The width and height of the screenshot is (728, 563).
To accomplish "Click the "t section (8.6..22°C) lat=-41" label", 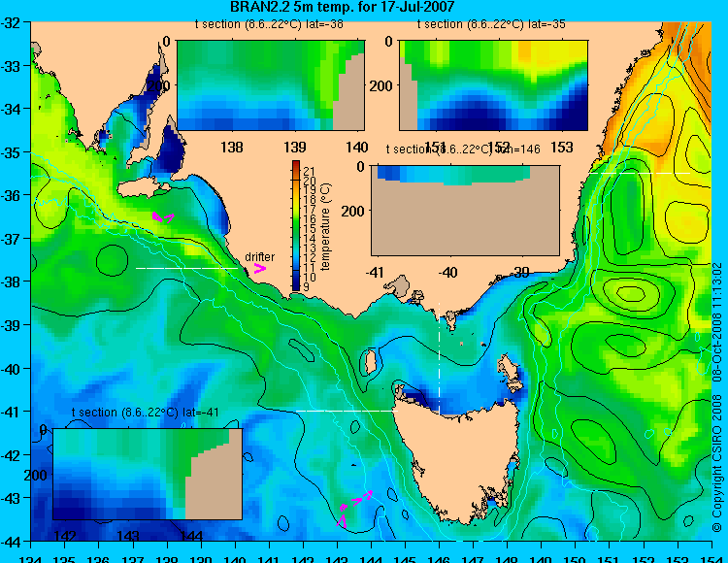I will click(x=146, y=413).
